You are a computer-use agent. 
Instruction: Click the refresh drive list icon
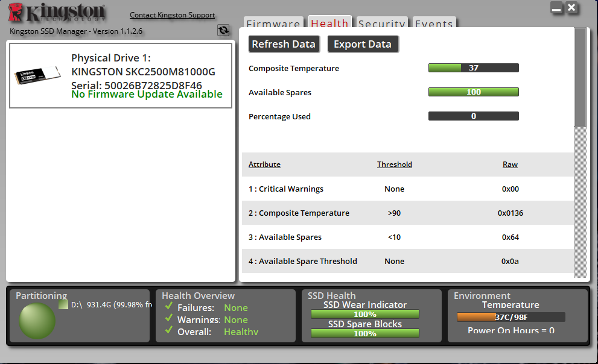coord(223,30)
